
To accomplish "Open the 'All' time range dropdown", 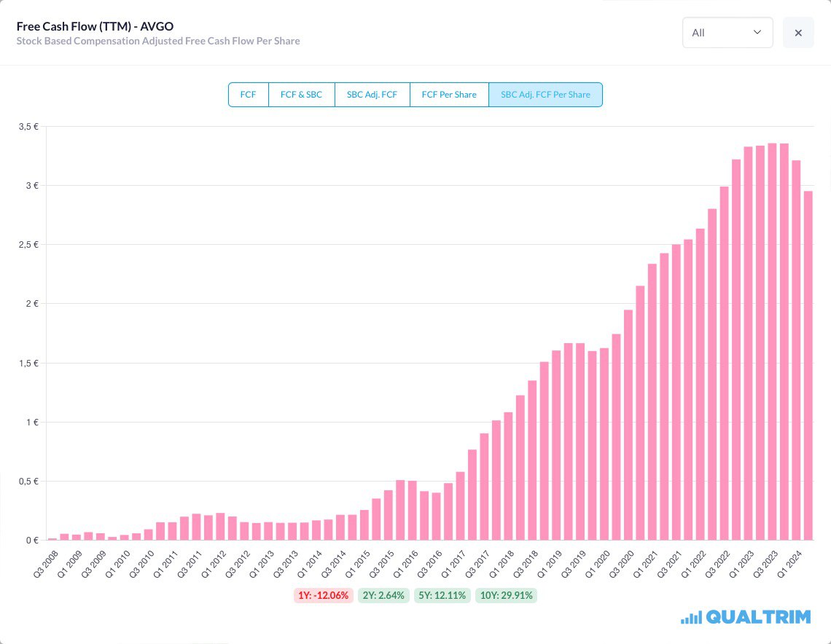I will [x=727, y=33].
